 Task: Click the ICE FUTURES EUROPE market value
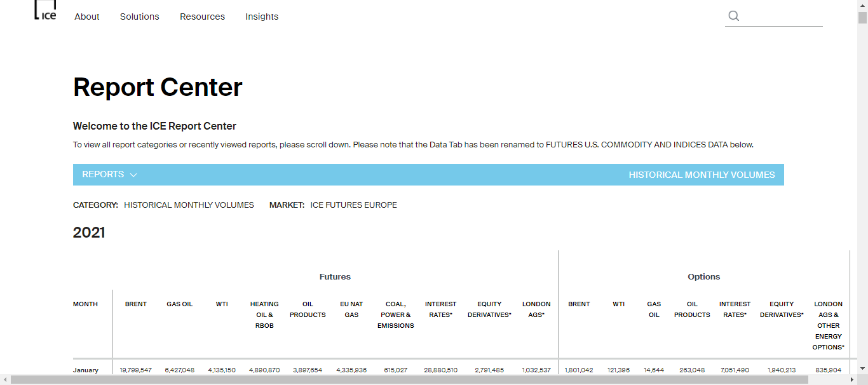(x=354, y=205)
